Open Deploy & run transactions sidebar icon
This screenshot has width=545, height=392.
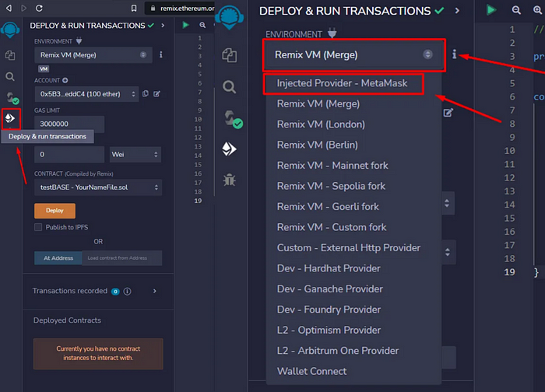tap(10, 118)
